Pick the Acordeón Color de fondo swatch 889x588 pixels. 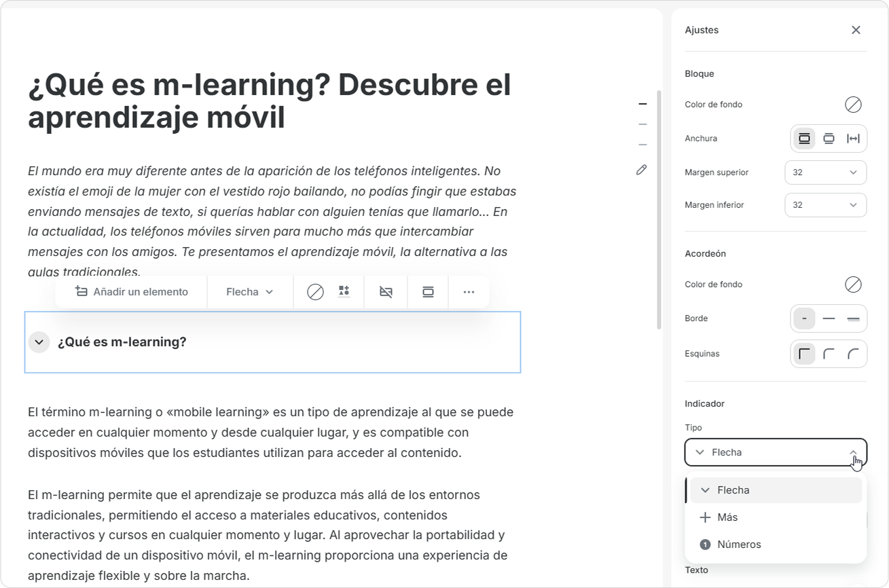coord(853,284)
